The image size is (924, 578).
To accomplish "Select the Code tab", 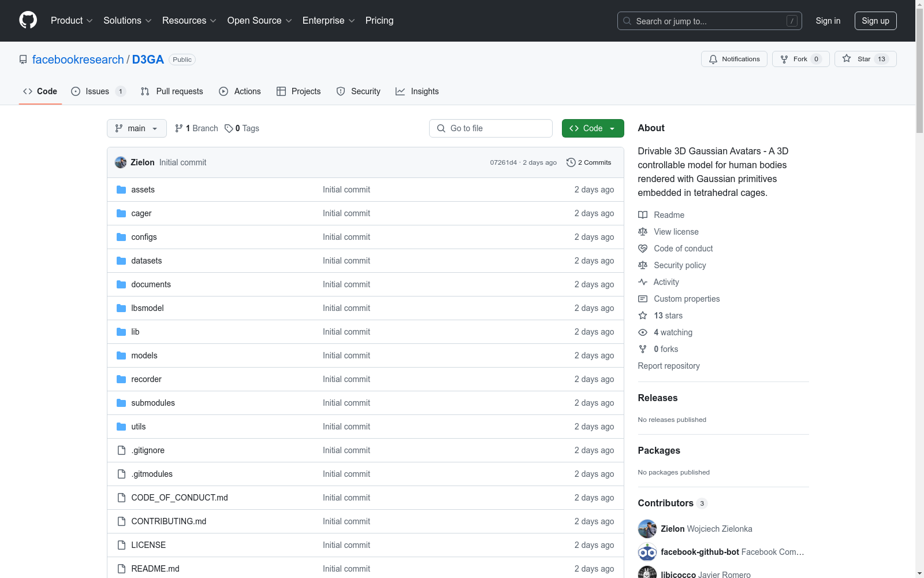I will 40,91.
